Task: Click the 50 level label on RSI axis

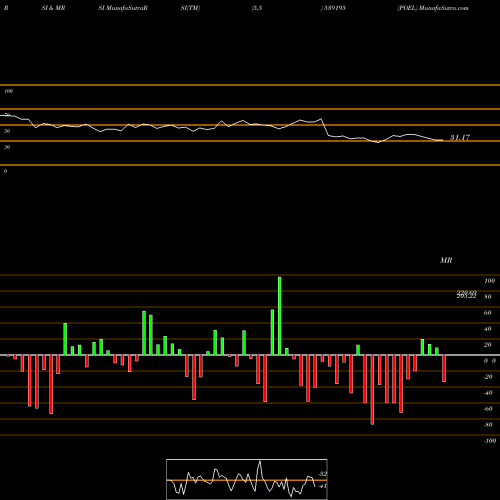Action: (7, 131)
